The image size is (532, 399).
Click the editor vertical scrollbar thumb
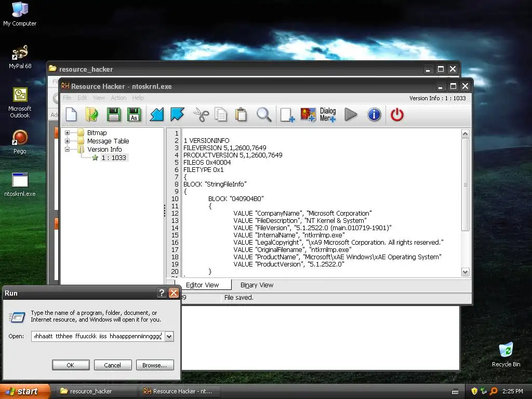pyautogui.click(x=465, y=184)
